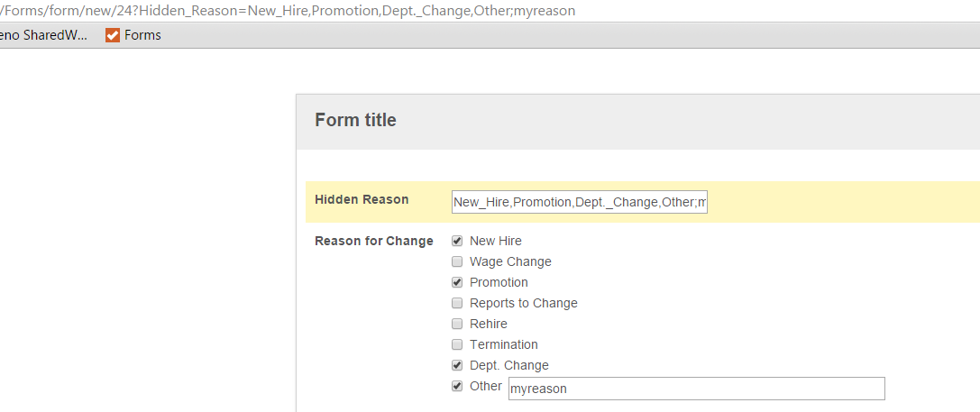Uncheck the Promotion checkbox
Image resolution: width=980 pixels, height=412 pixels.
tap(457, 282)
